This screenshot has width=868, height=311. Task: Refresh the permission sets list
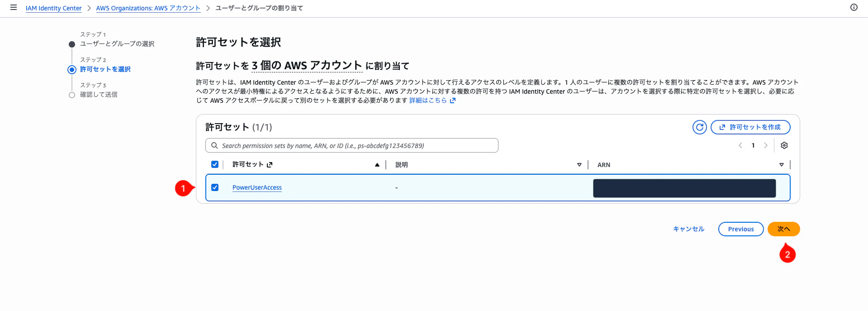coord(699,127)
